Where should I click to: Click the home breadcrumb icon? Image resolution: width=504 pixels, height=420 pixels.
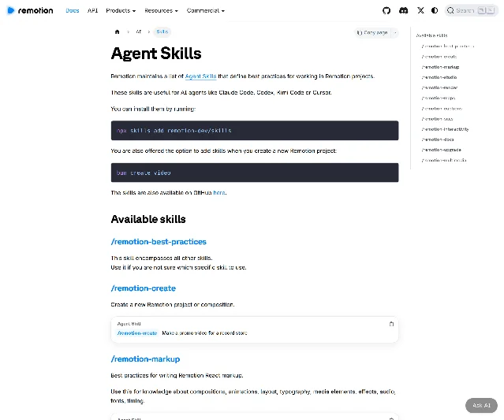[x=117, y=32]
